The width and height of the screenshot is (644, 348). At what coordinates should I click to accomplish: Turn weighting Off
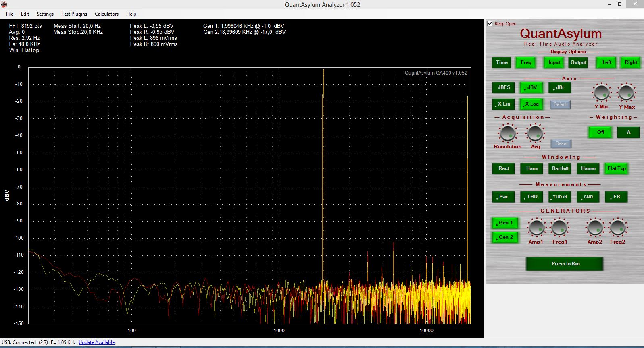pyautogui.click(x=600, y=132)
